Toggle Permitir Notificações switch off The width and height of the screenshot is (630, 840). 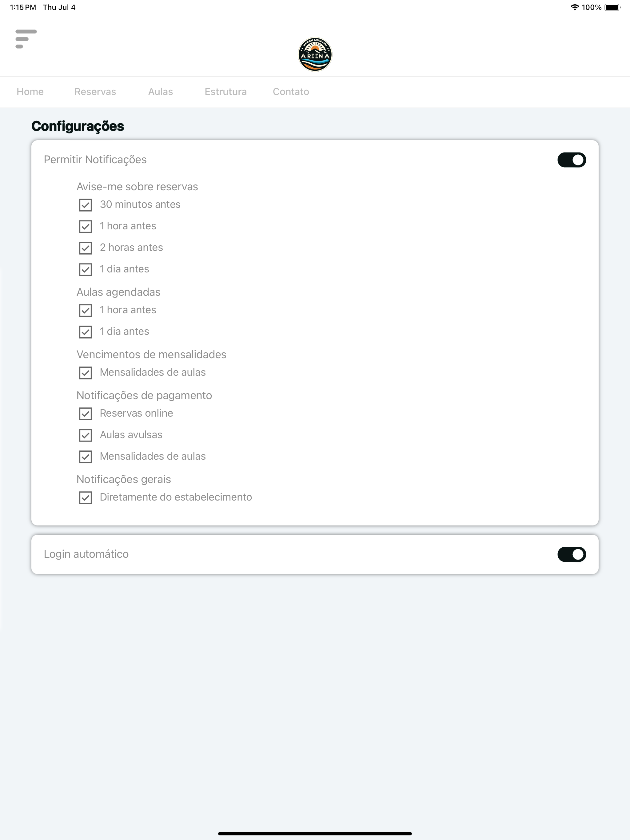pos(572,160)
